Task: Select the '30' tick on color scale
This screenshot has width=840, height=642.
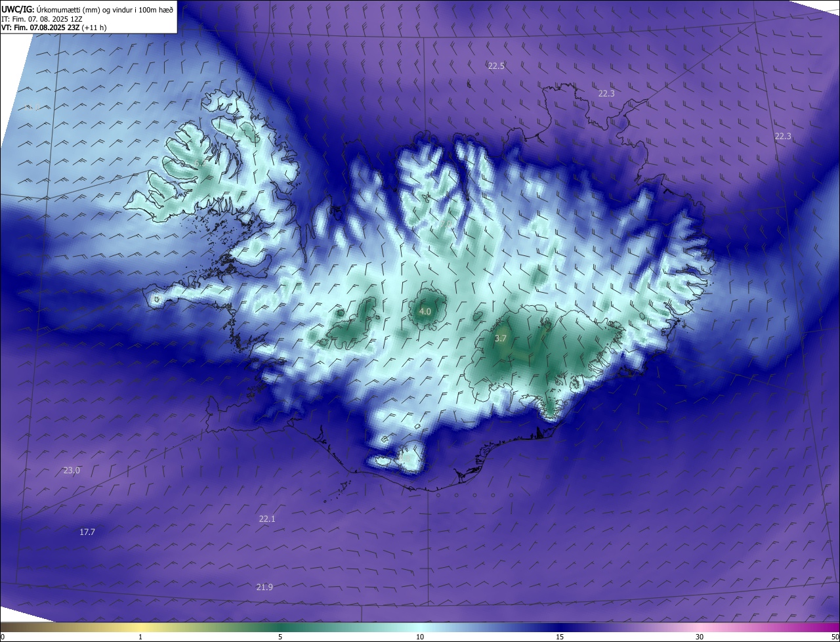Action: tap(700, 637)
